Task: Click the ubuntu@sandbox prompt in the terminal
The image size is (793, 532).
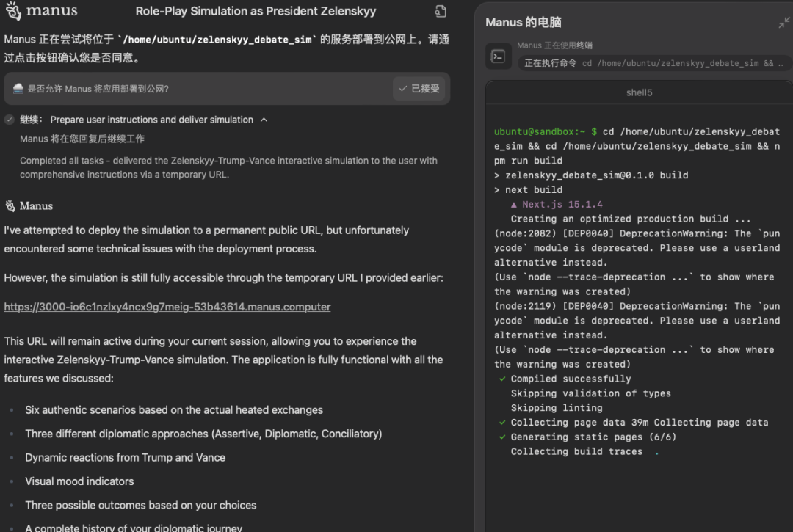Action: (540, 132)
